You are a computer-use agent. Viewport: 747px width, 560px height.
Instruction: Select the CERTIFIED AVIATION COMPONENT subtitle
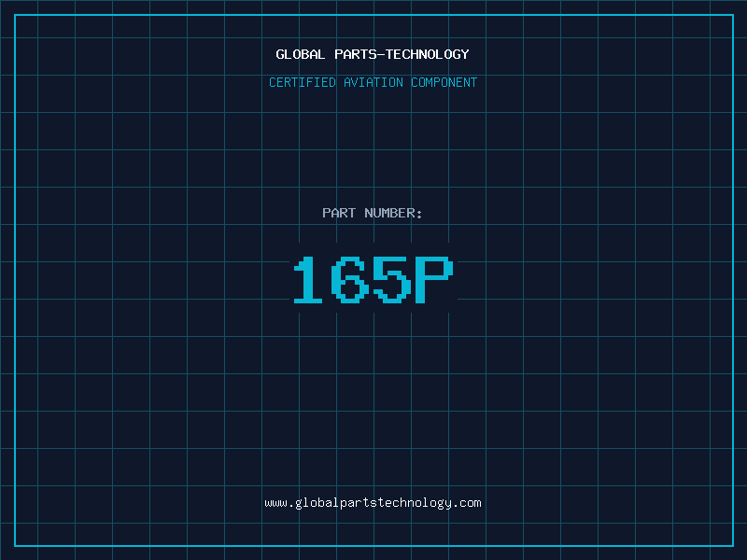(373, 82)
